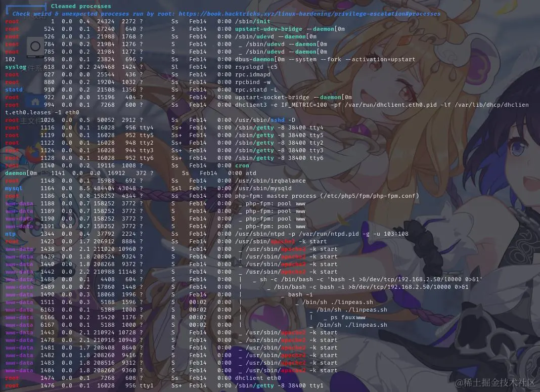Select the 'statd' user name

(14, 90)
